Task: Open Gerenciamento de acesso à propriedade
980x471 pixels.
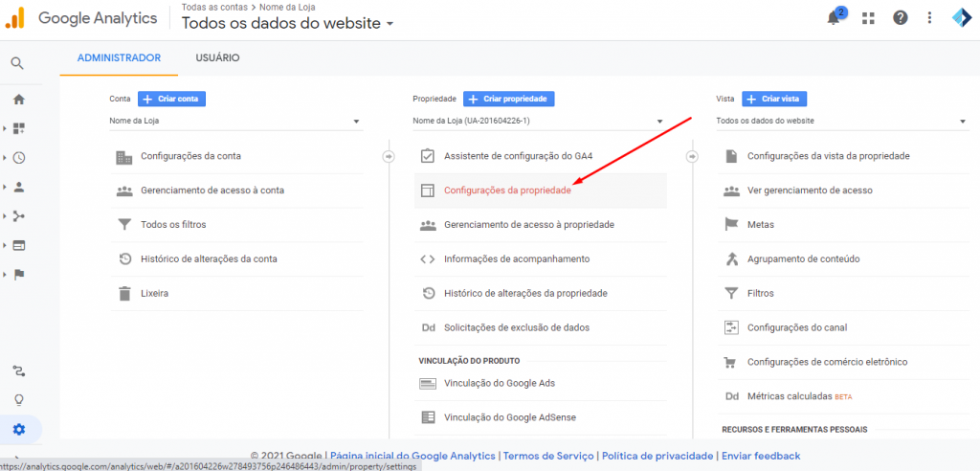Action: (541, 225)
